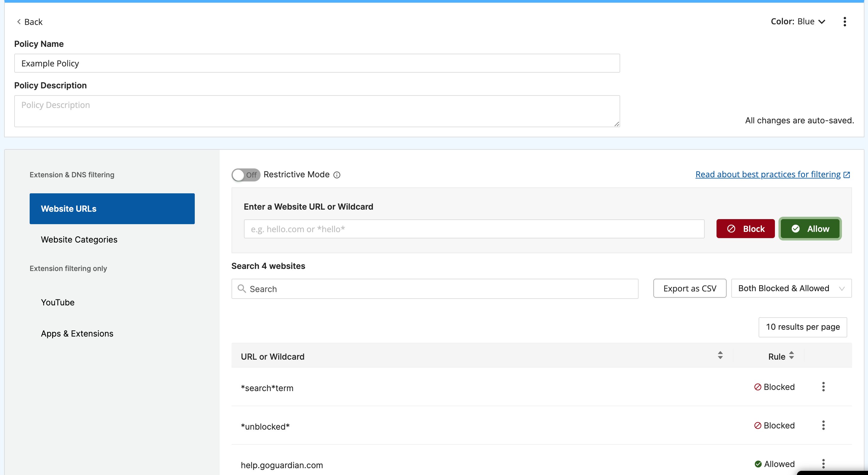This screenshot has height=475, width=868.
Task: Open the Color: Blue dropdown
Action: (798, 22)
